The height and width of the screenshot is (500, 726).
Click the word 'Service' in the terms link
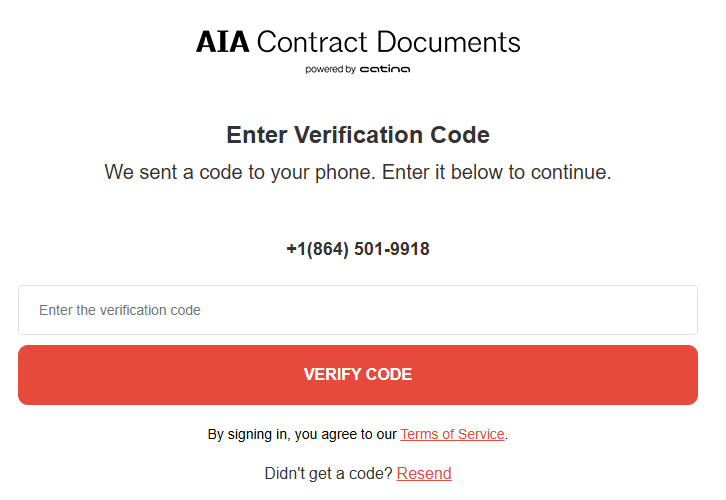(x=479, y=434)
